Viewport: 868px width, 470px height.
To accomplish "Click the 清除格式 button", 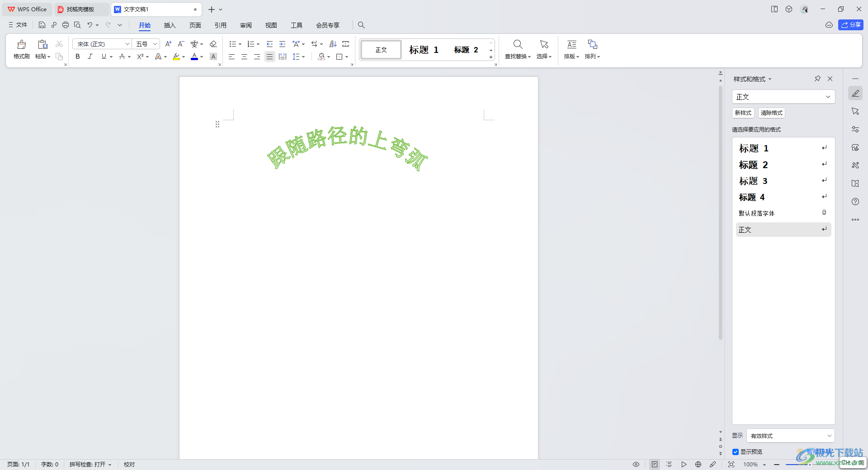I will tap(771, 113).
